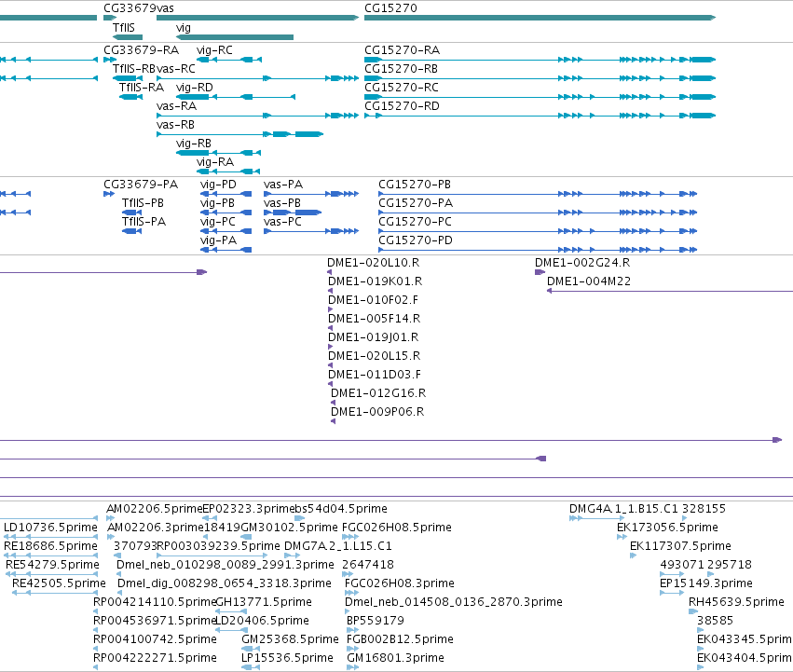The image size is (793, 672).
Task: Select the vig-RA transcript label
Action: [x=215, y=162]
